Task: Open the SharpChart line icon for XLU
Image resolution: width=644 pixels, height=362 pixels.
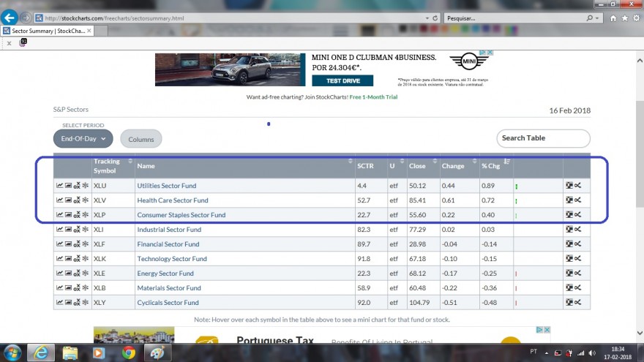Action: tap(59, 186)
